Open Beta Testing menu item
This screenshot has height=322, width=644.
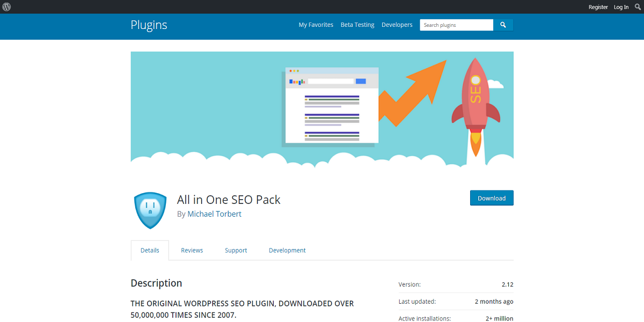tap(357, 25)
